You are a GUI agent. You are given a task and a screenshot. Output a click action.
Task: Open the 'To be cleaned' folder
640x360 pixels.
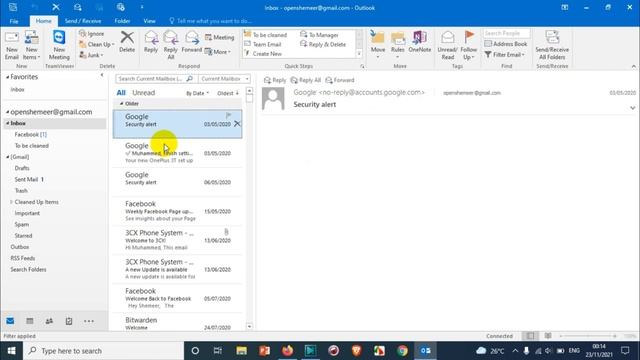tap(32, 146)
